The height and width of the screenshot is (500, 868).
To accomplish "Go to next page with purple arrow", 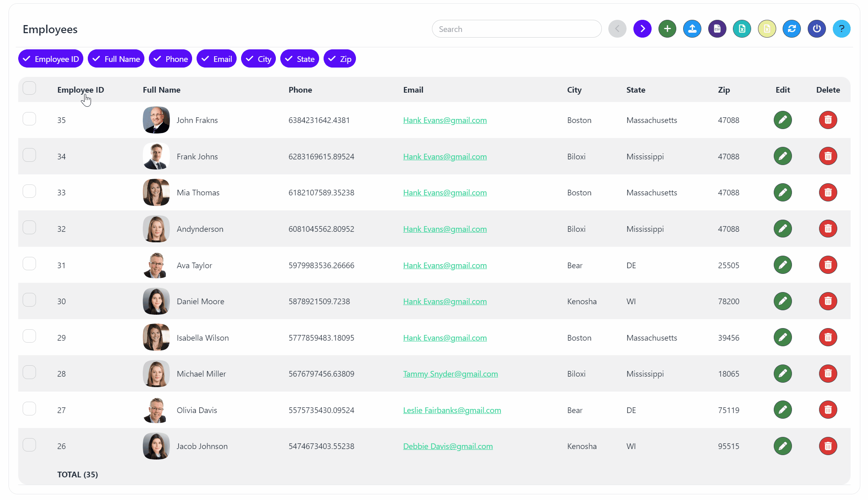I will coord(642,29).
